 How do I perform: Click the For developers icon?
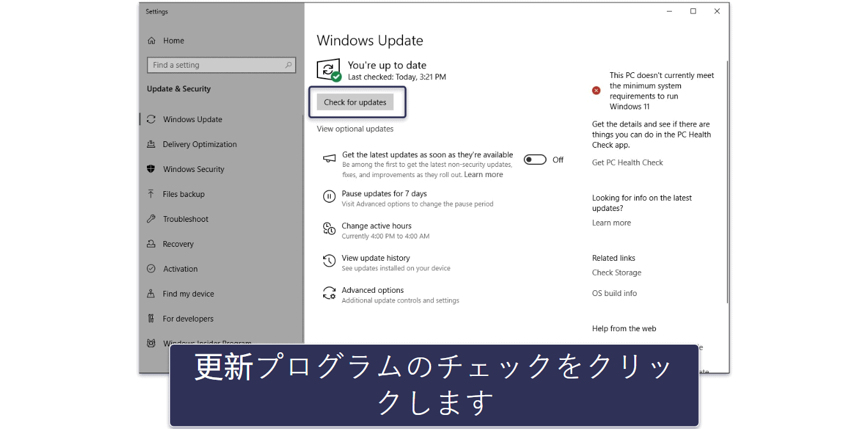(x=151, y=319)
